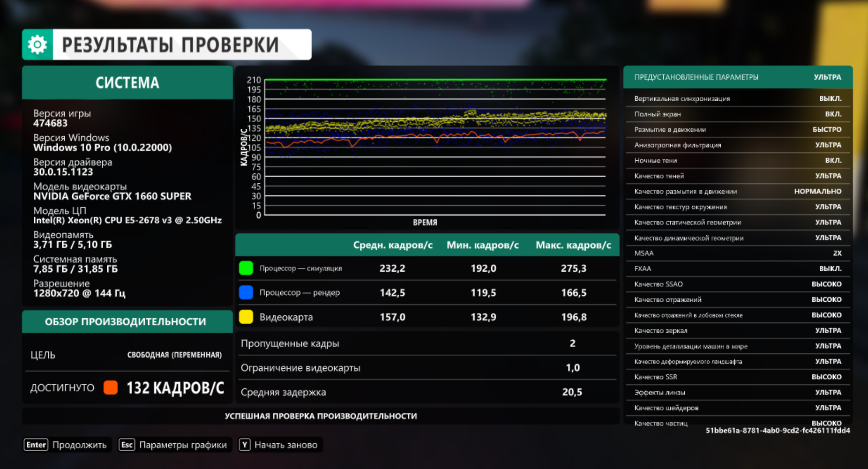Click blue swatch for Процессор — рендер

click(x=246, y=292)
